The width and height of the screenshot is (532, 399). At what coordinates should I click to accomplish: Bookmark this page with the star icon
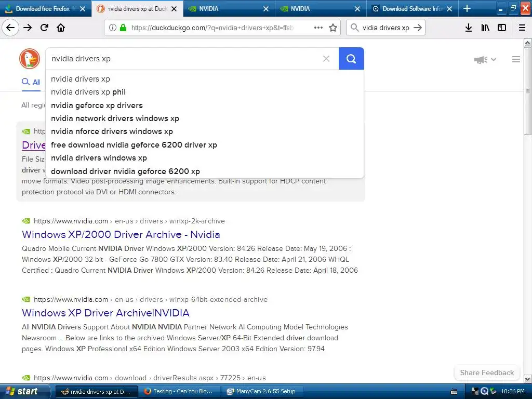[333, 28]
